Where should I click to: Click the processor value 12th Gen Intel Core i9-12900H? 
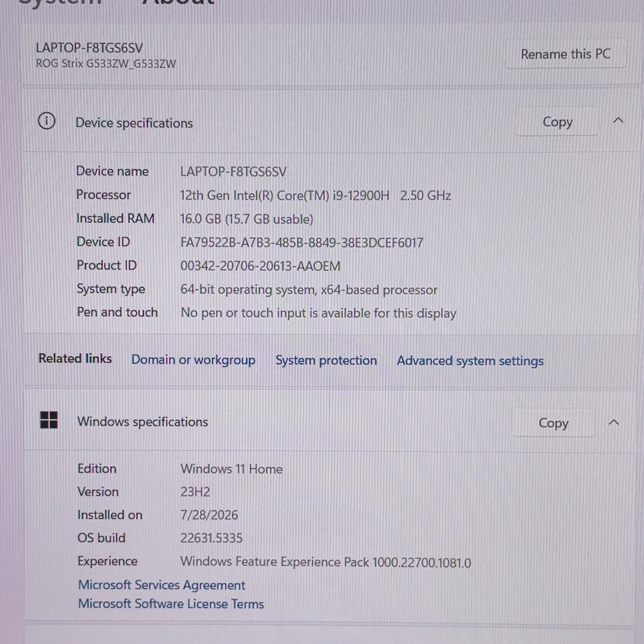tap(316, 195)
